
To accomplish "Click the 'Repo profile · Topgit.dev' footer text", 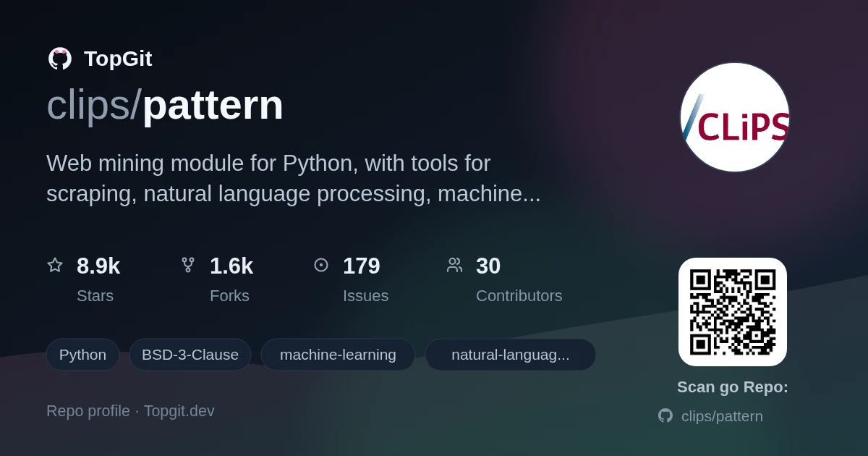I will pyautogui.click(x=130, y=410).
